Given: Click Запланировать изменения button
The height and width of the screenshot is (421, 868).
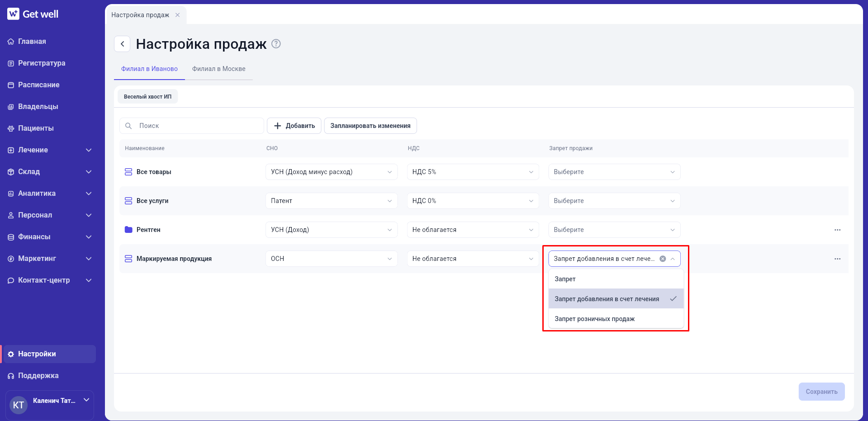Looking at the screenshot, I should 370,126.
